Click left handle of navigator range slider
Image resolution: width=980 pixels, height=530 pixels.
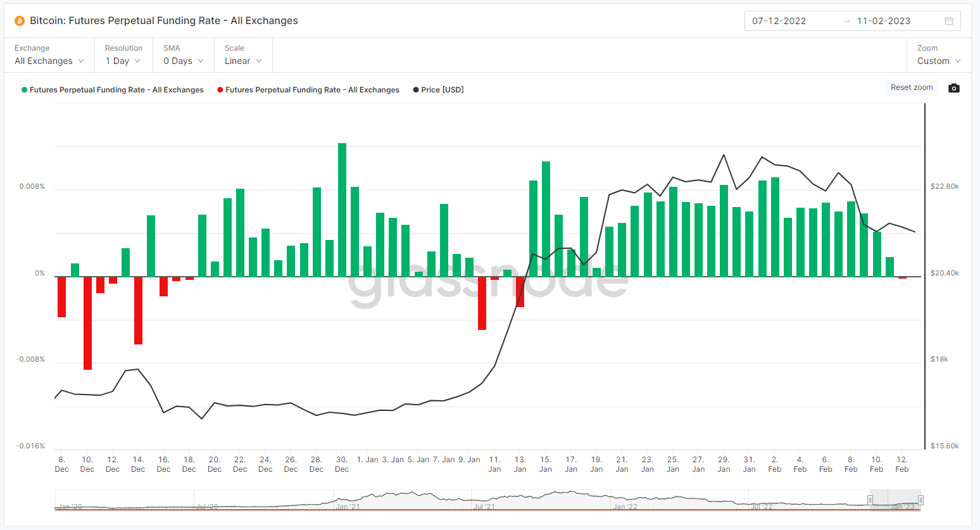pyautogui.click(x=870, y=500)
